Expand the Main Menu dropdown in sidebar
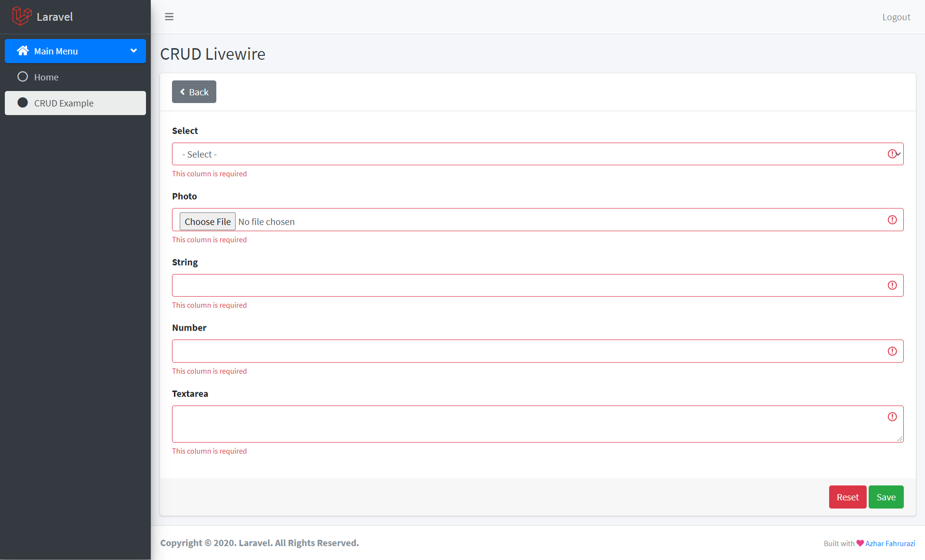The width and height of the screenshot is (925, 560). coord(75,51)
